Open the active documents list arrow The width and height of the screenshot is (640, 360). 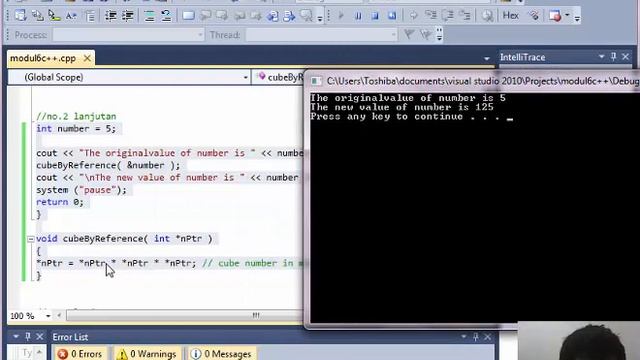pyautogui.click(x=487, y=58)
